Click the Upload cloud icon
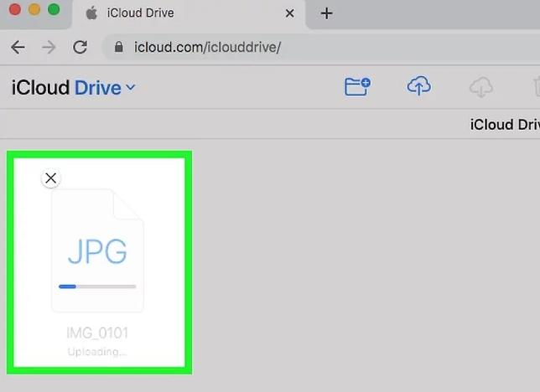 coord(418,85)
